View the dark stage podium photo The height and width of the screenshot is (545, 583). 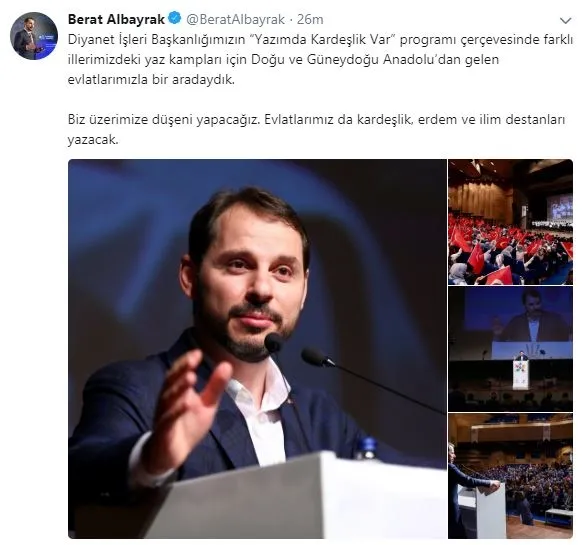coord(510,349)
